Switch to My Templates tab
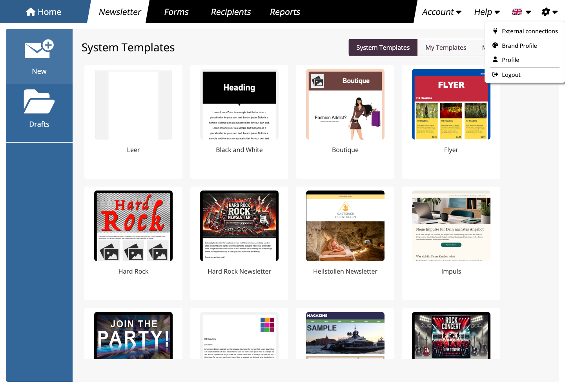Screen dimensions: 565x392 [x=446, y=47]
